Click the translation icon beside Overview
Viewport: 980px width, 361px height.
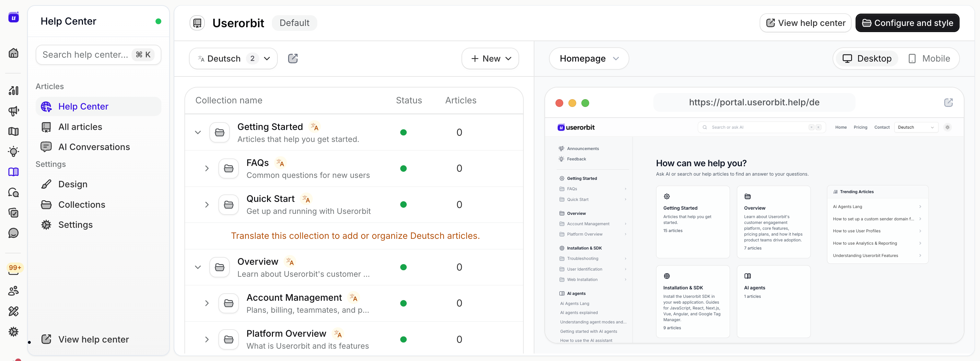click(290, 261)
